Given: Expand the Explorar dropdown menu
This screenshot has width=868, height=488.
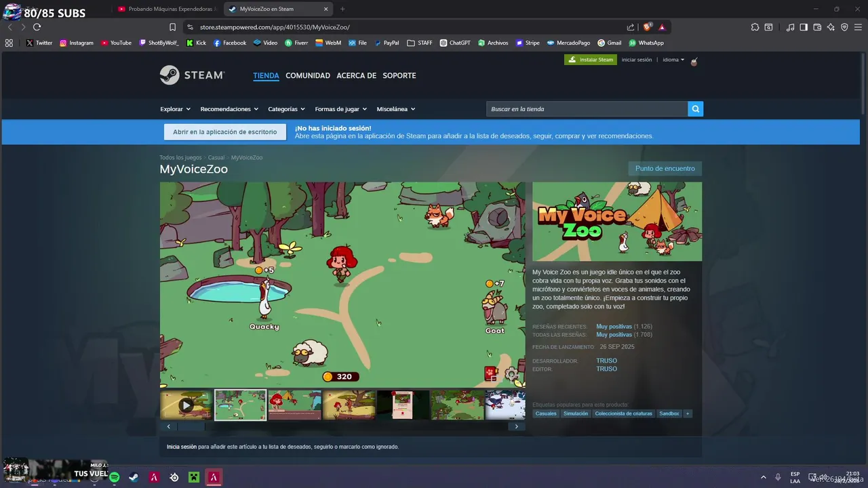Looking at the screenshot, I should (x=176, y=109).
